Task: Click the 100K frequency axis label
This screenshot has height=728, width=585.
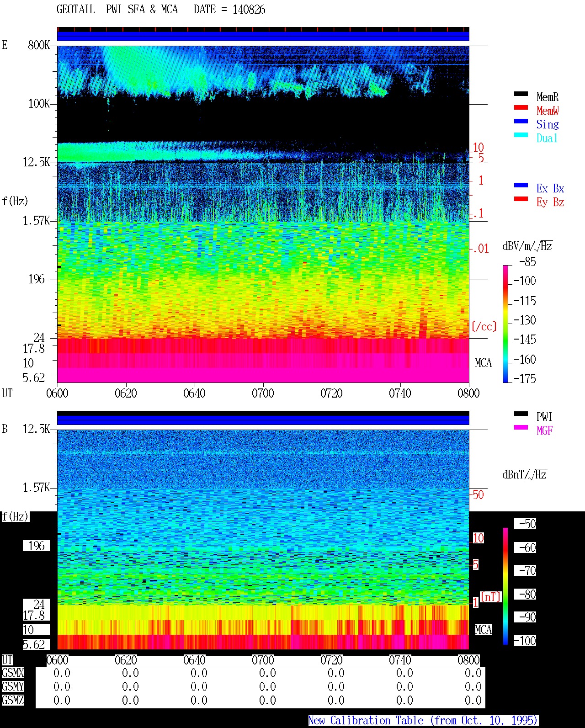Action: coord(39,104)
